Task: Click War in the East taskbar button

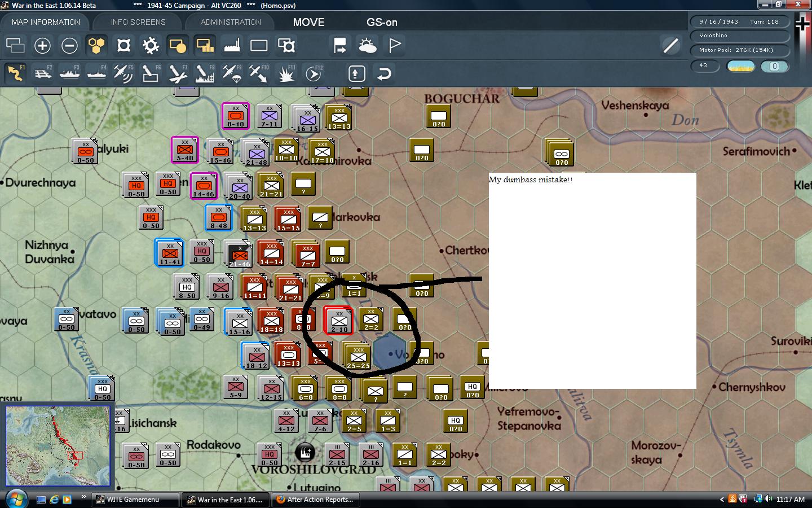Action: click(x=224, y=500)
